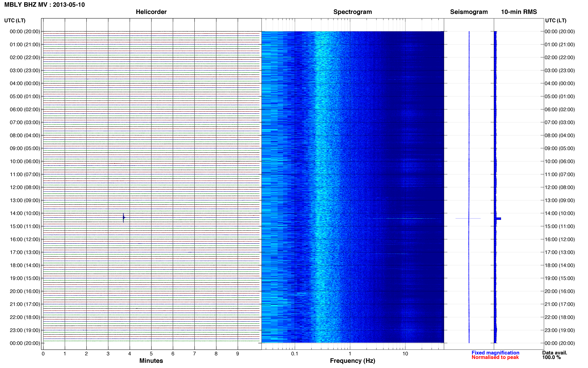
Task: Click the 'Frequency (Hz)' x-axis label
Action: 352,361
